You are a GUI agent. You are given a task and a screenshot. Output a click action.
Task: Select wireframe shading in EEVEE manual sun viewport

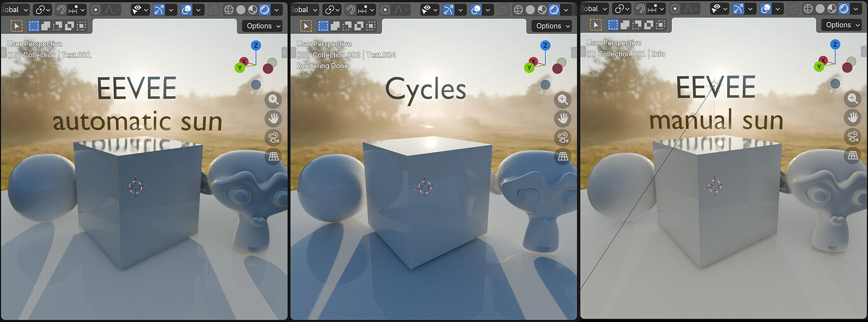pyautogui.click(x=808, y=9)
